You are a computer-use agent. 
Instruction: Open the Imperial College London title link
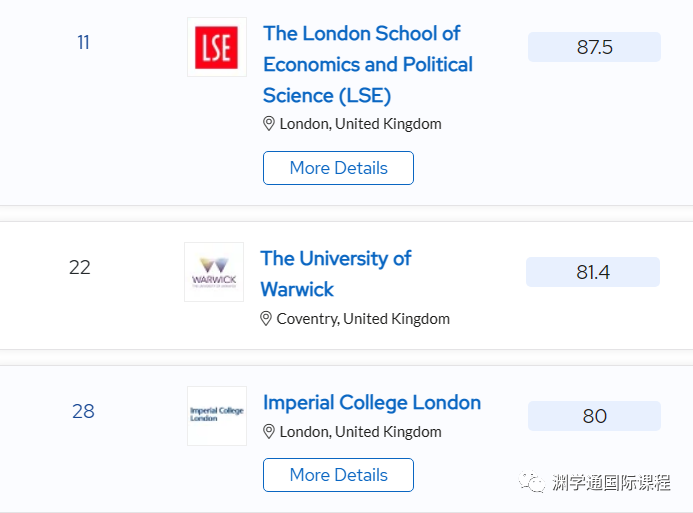tap(372, 403)
